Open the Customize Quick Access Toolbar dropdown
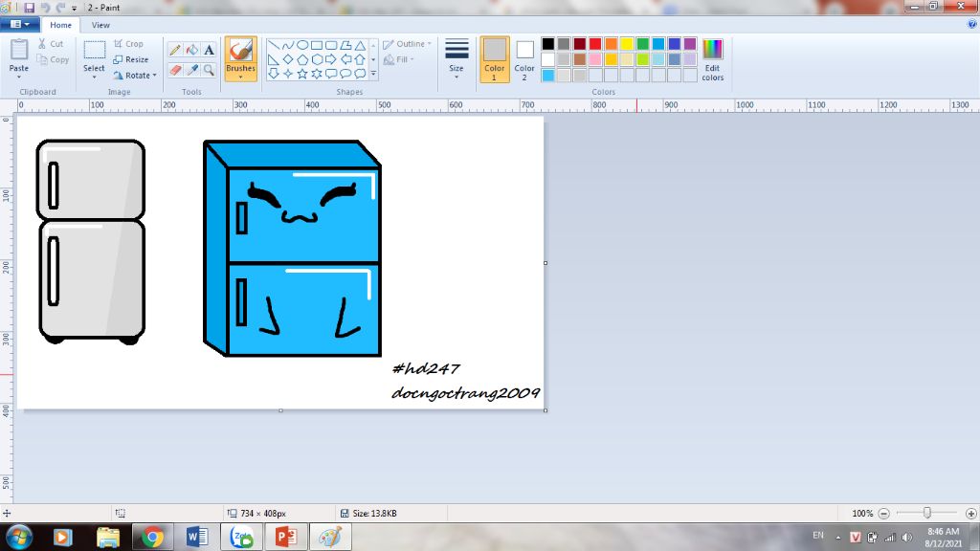 pos(74,8)
